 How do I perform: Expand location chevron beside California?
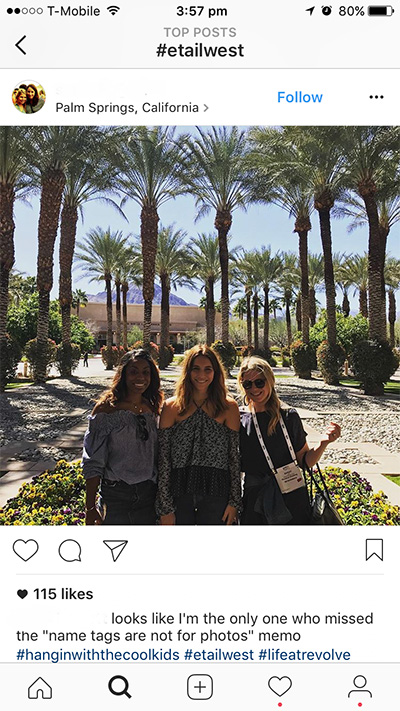[x=206, y=108]
